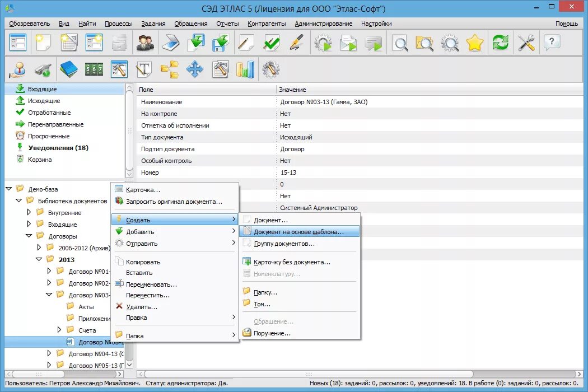The height and width of the screenshot is (392, 588).
Task: Click the scanner icon in the toolbar
Action: click(x=171, y=43)
